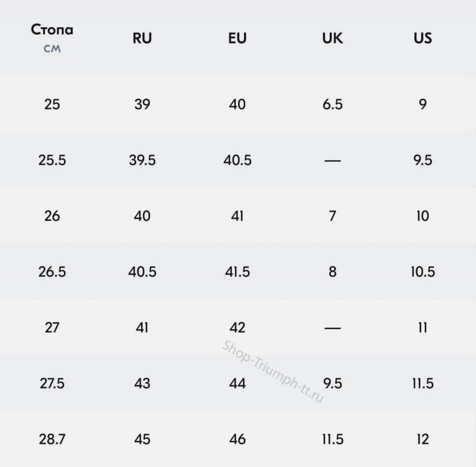Select EU size 46 cell

[237, 440]
